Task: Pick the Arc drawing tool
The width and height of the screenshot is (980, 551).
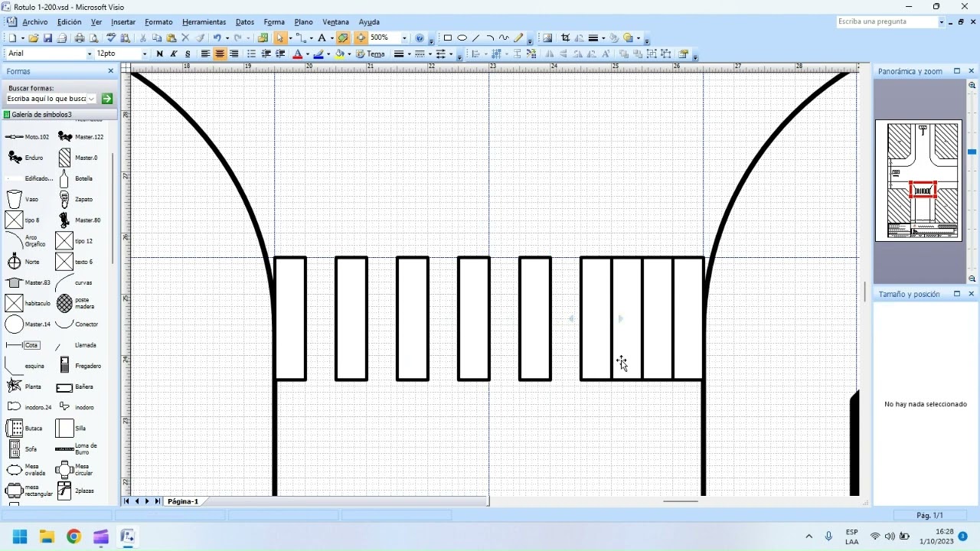Action: pos(490,37)
